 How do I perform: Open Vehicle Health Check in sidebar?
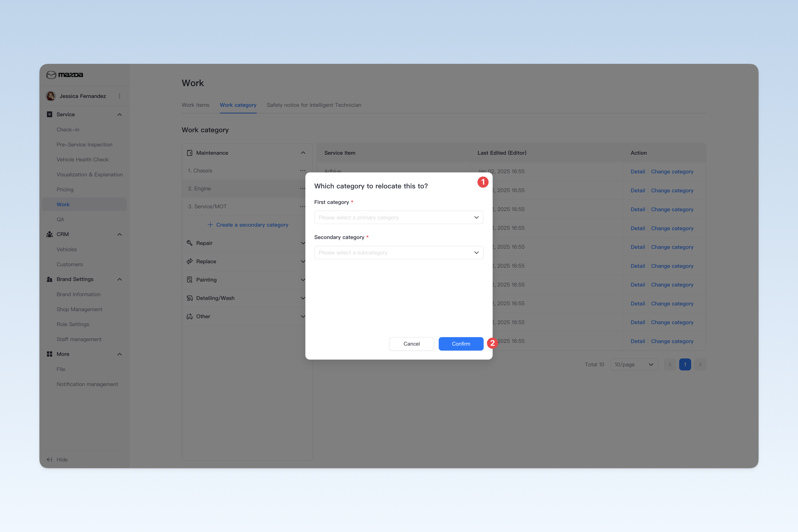82,159
